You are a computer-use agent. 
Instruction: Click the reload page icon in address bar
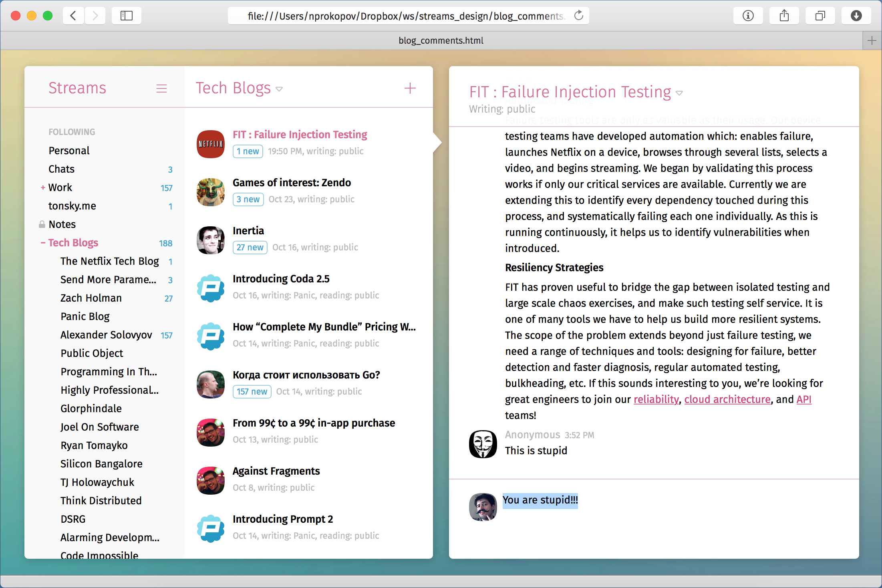click(x=578, y=16)
